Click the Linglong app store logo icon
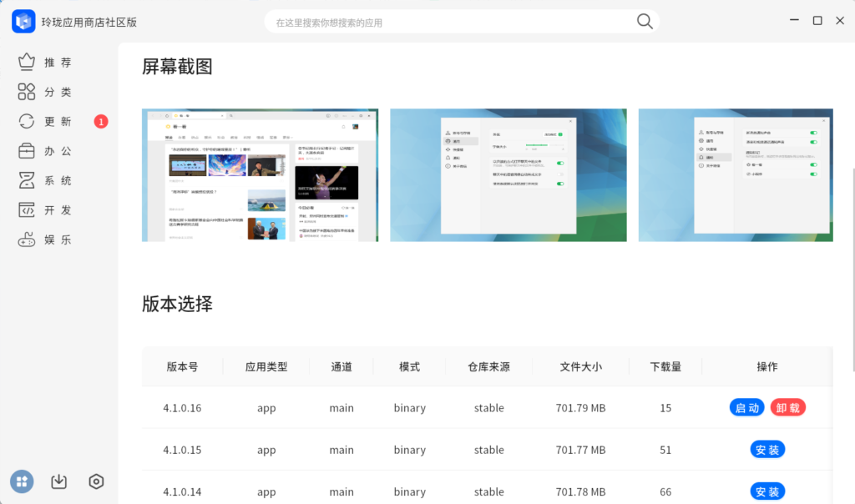 tap(23, 22)
